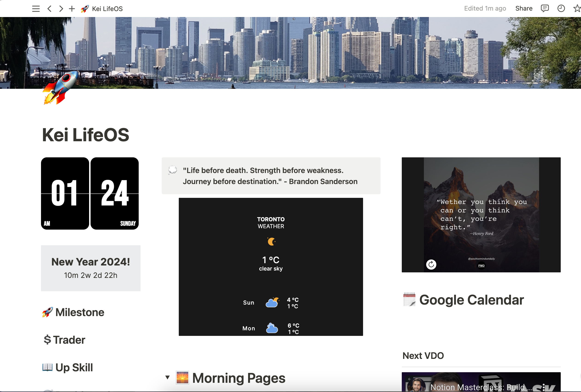Image resolution: width=581 pixels, height=392 pixels.
Task: Click the refresh icon on quote image
Action: (x=431, y=264)
